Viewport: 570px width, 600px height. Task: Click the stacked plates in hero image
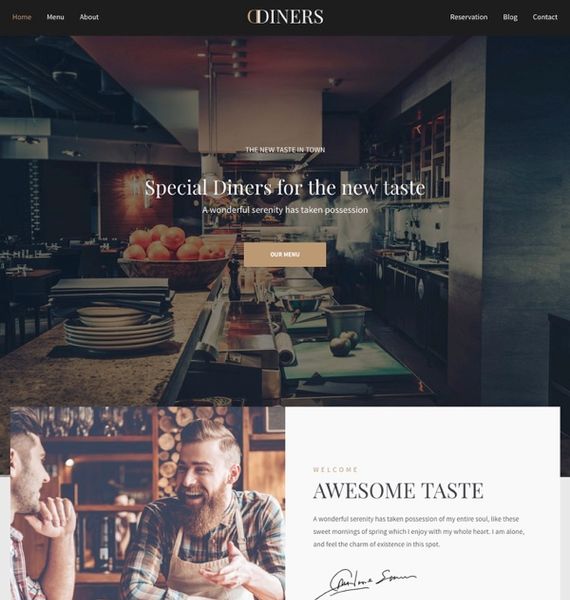pos(119,327)
